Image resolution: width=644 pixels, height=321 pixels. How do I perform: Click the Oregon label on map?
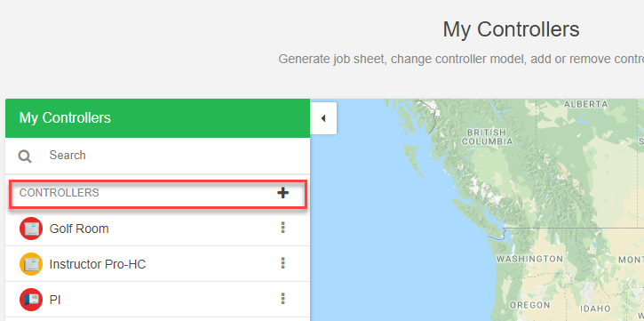[x=529, y=305]
